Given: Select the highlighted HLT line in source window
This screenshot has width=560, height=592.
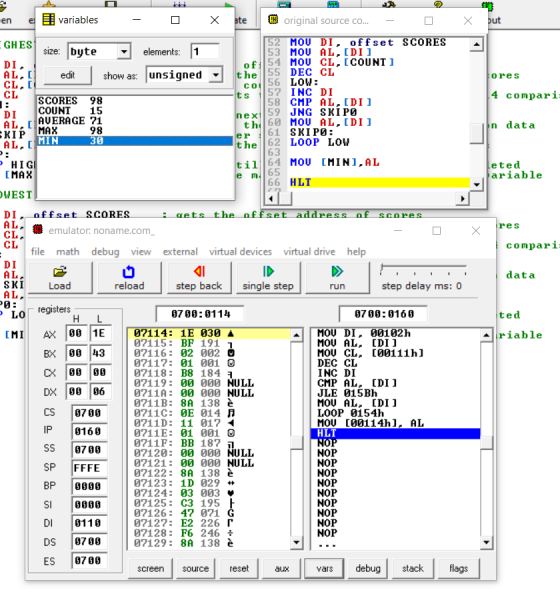Looking at the screenshot, I should pos(379,182).
